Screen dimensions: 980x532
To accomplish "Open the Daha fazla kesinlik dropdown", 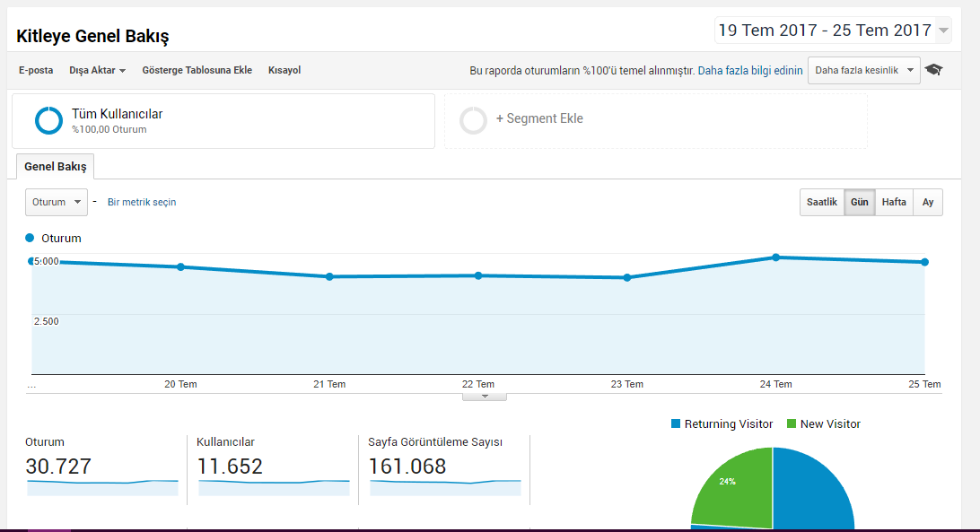I will (x=863, y=70).
